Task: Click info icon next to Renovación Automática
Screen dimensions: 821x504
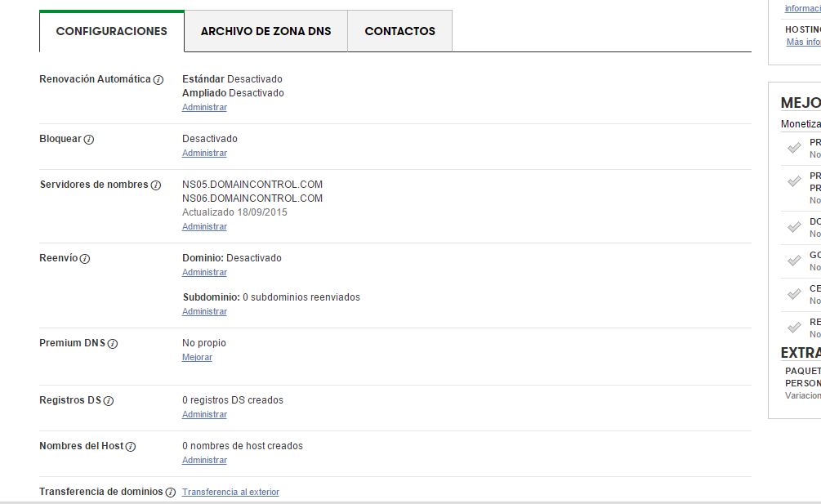Action: click(x=158, y=80)
